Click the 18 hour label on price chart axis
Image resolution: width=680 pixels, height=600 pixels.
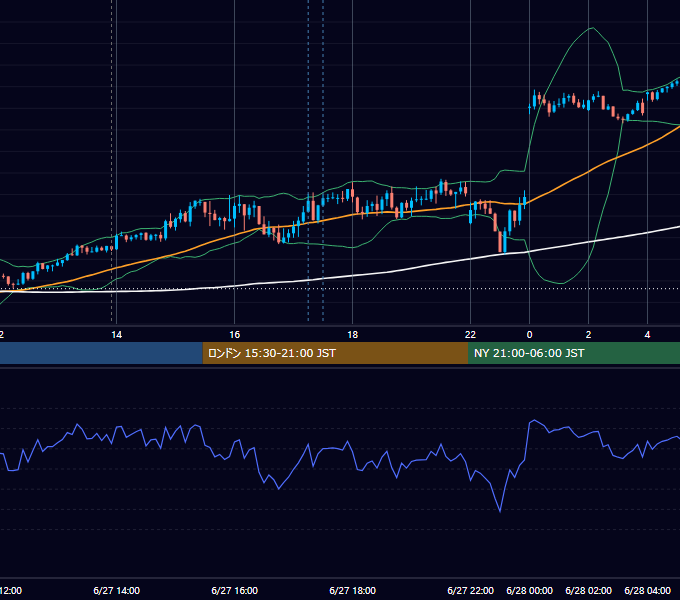pyautogui.click(x=353, y=334)
